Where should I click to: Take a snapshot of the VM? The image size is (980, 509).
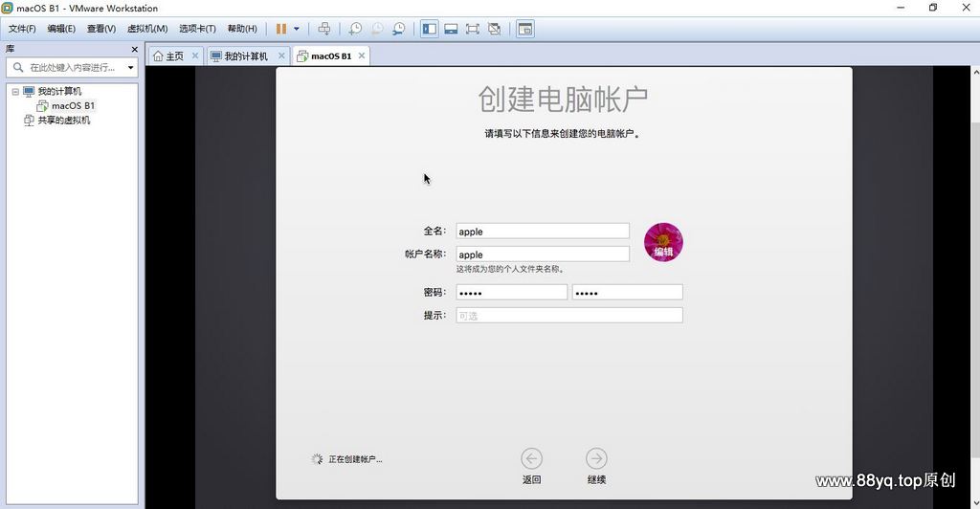(x=355, y=29)
